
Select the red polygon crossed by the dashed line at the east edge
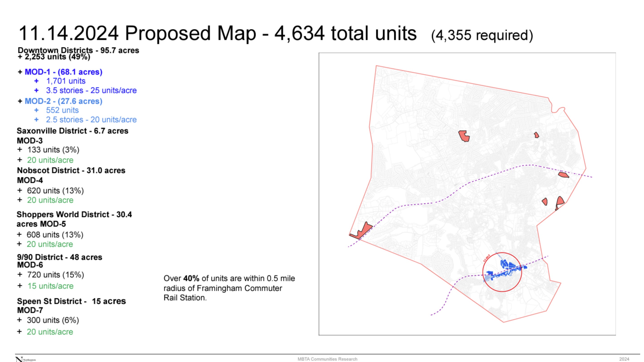tap(563, 175)
